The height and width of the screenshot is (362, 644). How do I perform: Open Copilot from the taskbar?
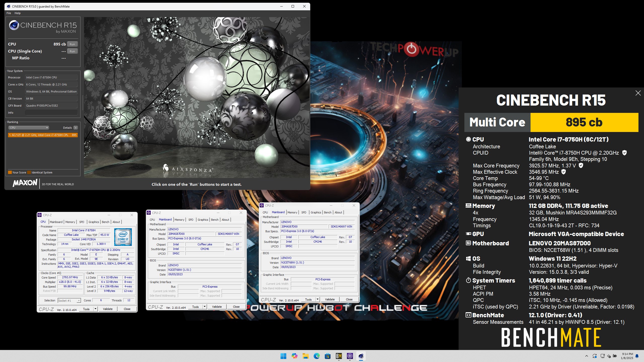(295, 356)
